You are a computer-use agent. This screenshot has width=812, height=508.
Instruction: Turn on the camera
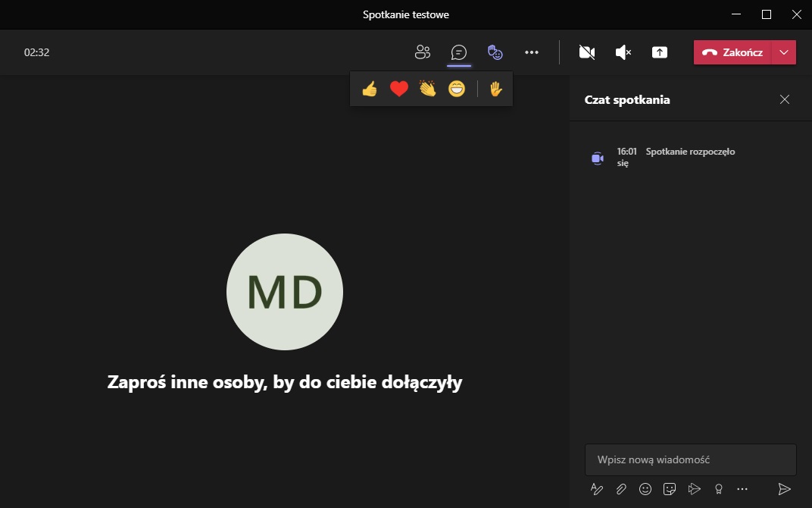point(586,52)
